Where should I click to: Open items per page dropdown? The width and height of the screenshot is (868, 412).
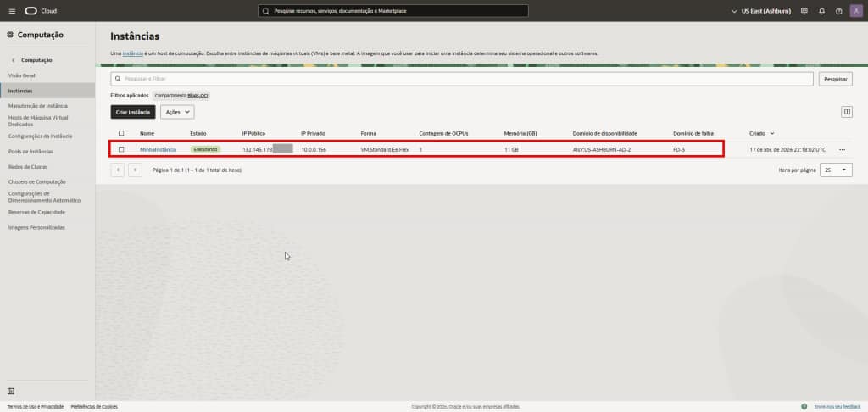click(x=837, y=170)
